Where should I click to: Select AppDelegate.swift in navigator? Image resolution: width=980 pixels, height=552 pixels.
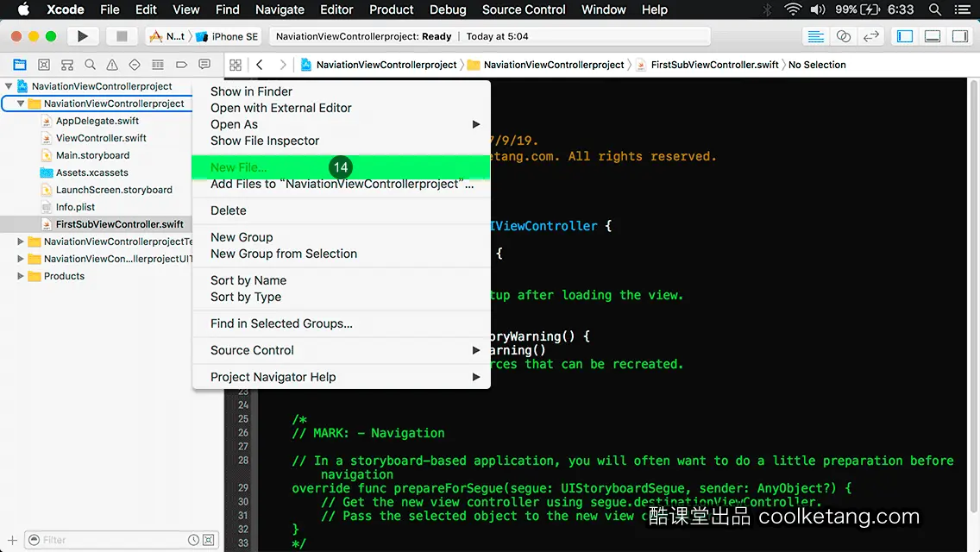97,121
